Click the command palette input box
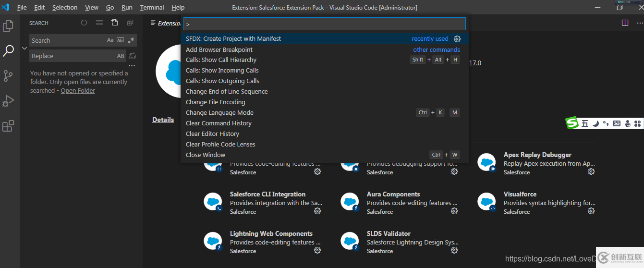The width and height of the screenshot is (644, 268). 325,24
